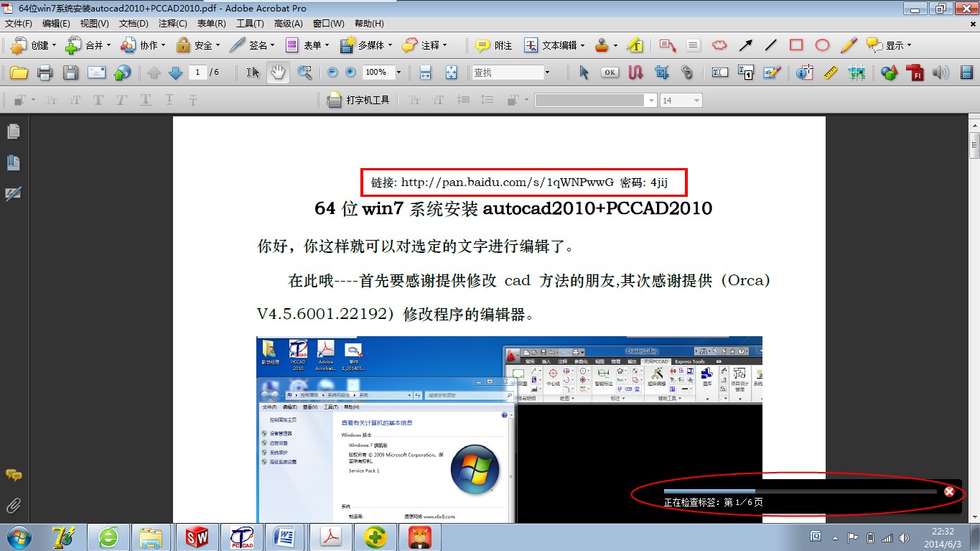Activate the Marquee Zoom magnifier tool
Screen dimensions: 980x551
coord(305,73)
